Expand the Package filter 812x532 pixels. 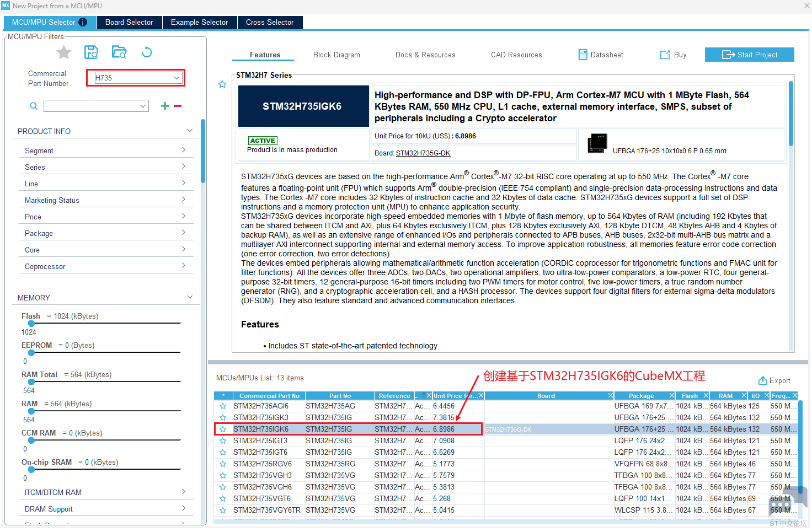(184, 233)
